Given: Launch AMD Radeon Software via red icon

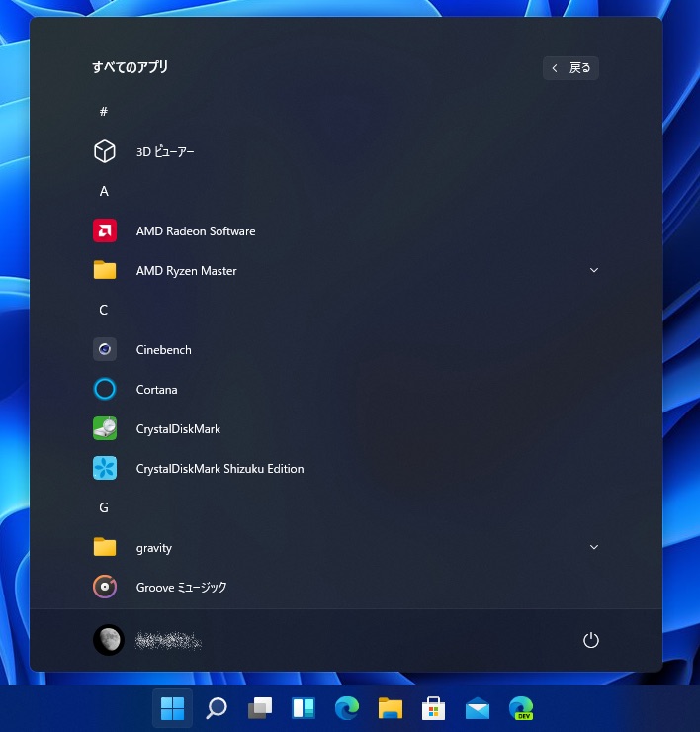Looking at the screenshot, I should (105, 230).
